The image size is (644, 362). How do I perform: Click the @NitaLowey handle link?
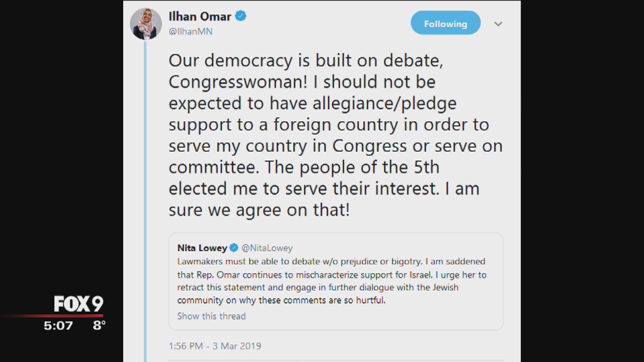(267, 247)
